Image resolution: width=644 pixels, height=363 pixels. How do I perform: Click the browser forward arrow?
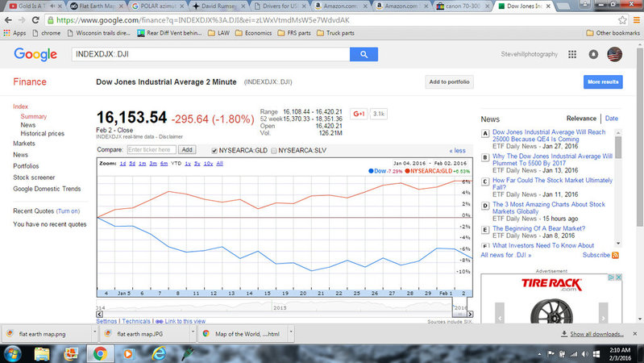coord(22,20)
